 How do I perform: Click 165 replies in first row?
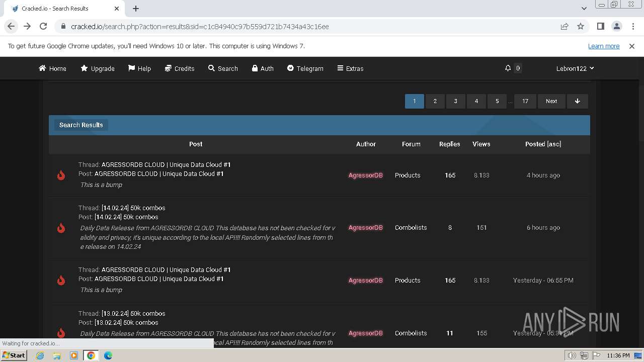click(450, 175)
